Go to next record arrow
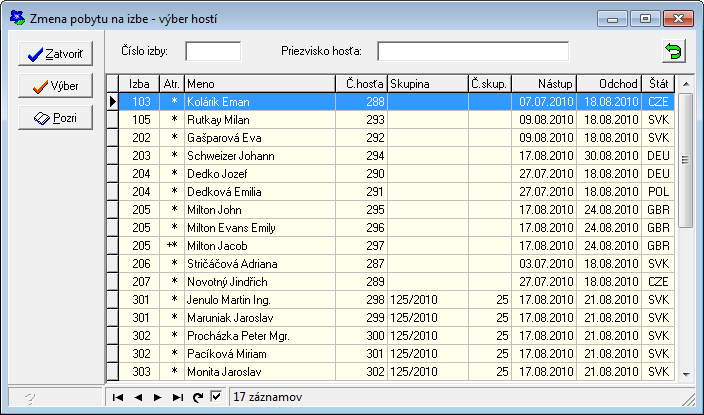704x415 pixels. click(x=157, y=397)
